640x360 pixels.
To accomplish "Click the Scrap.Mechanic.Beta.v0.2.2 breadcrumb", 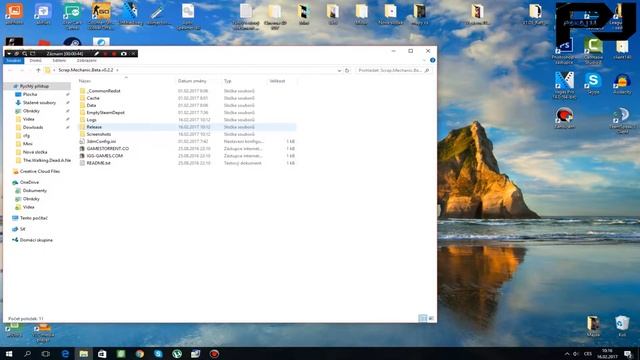I will coord(86,70).
